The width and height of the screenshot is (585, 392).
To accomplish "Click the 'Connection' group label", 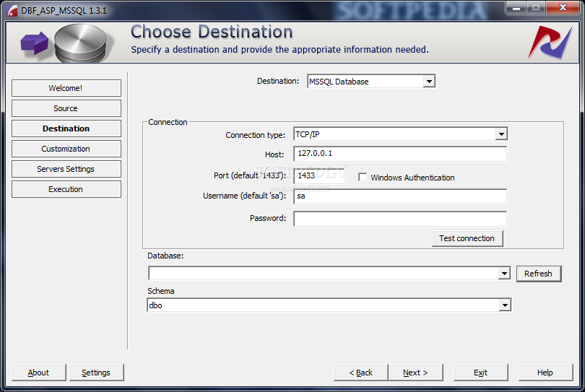I will 168,122.
